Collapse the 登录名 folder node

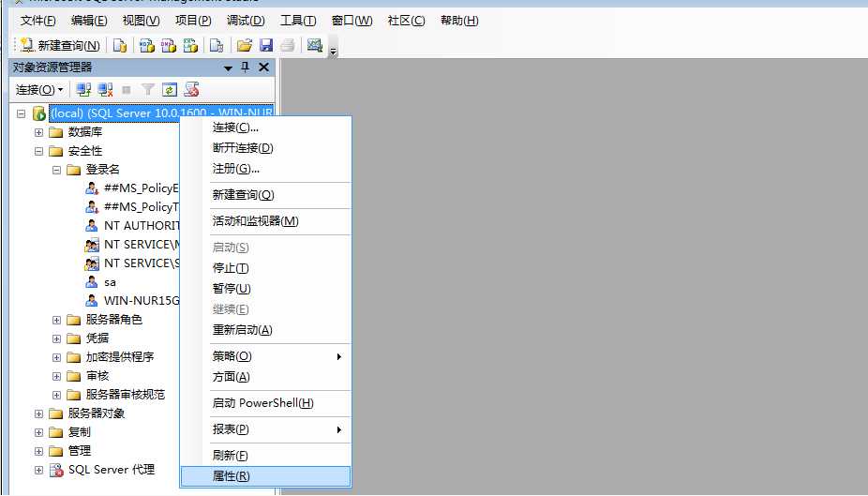pyautogui.click(x=56, y=170)
